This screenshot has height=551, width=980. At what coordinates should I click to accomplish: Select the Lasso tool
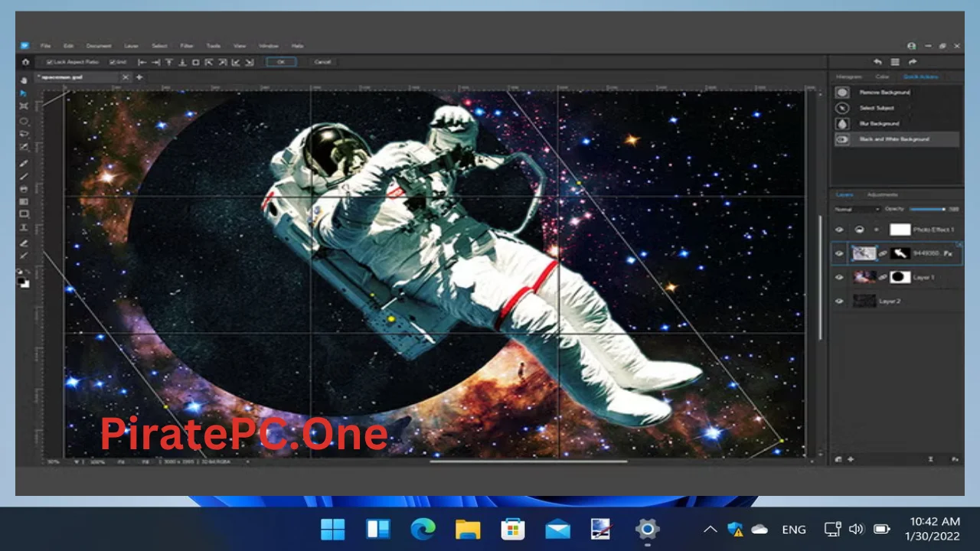tap(24, 134)
